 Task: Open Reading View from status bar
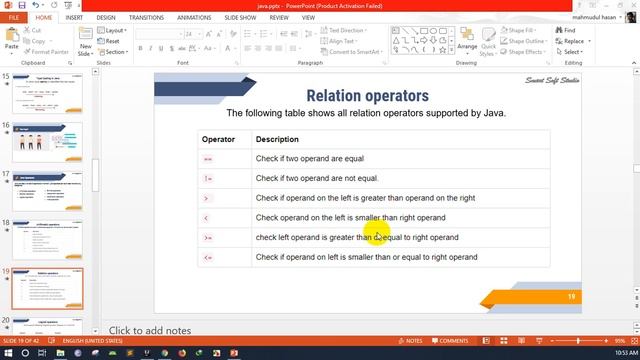521,341
